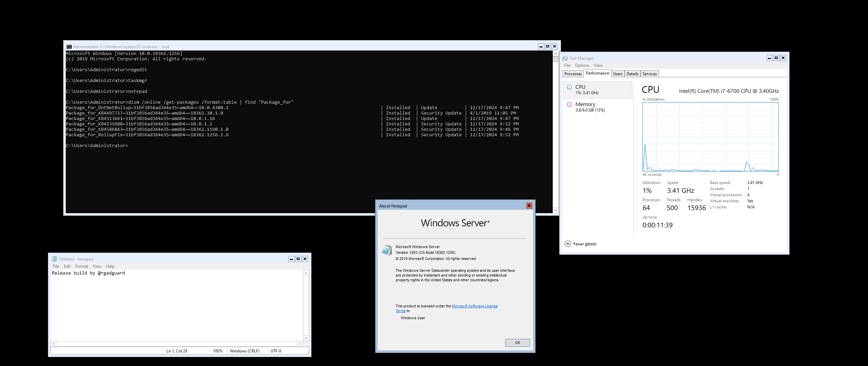Image resolution: width=868 pixels, height=366 pixels.
Task: Click the Task Manager title bar icon
Action: tap(565, 58)
